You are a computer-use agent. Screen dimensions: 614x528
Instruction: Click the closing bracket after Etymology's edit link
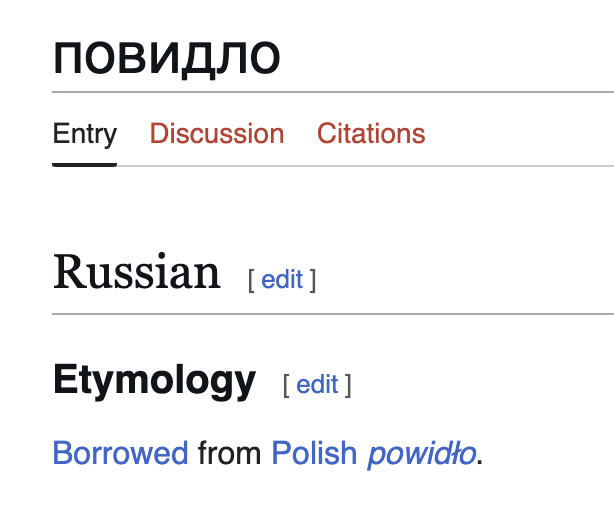pyautogui.click(x=348, y=384)
